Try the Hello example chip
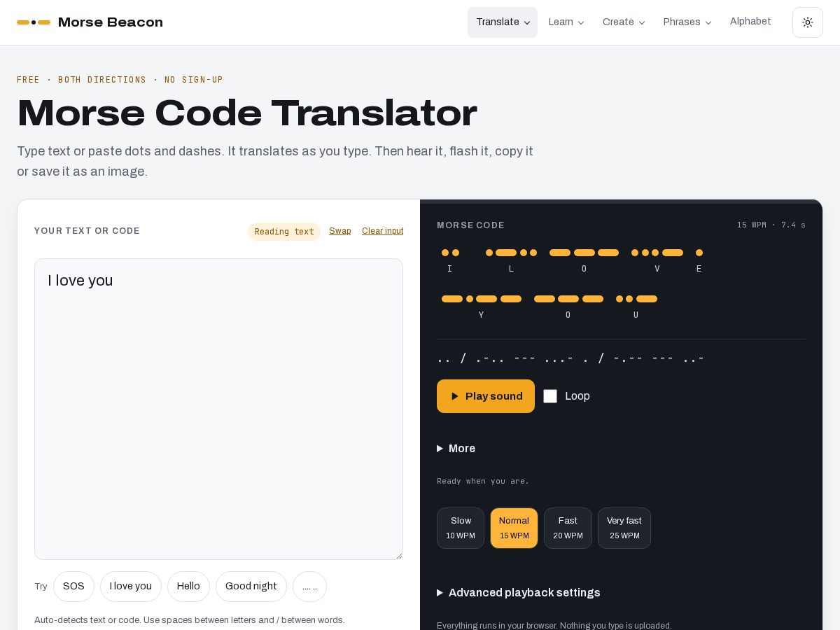 (188, 587)
